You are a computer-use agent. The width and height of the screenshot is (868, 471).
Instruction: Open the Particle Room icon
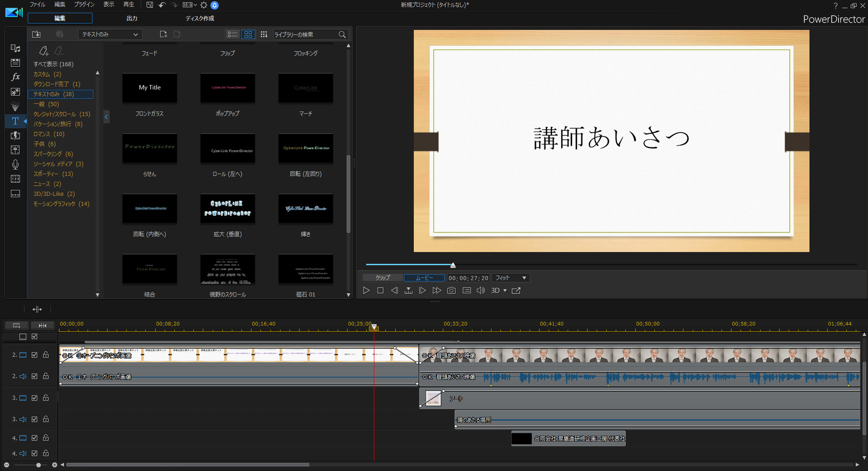click(x=15, y=107)
